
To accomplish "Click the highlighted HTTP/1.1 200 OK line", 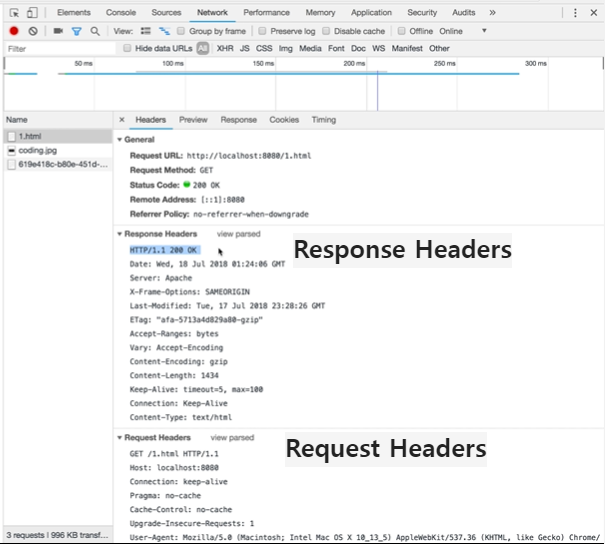I will 165,250.
